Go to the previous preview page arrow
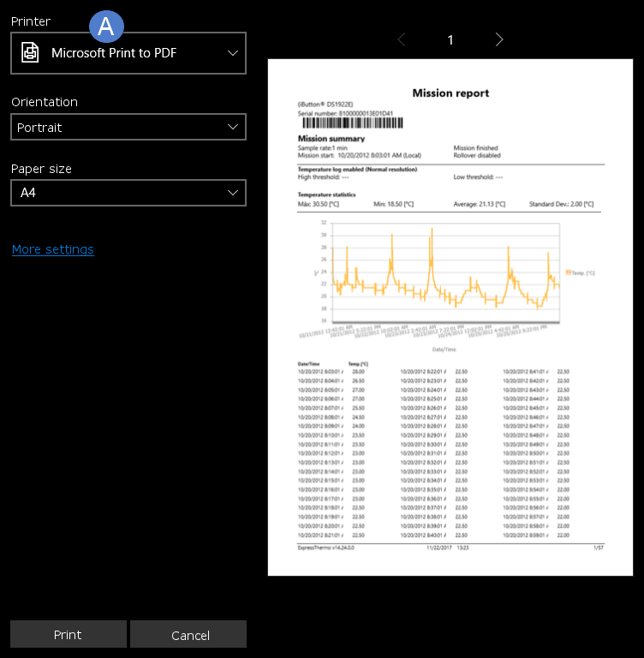Image resolution: width=644 pixels, height=658 pixels. tap(402, 40)
